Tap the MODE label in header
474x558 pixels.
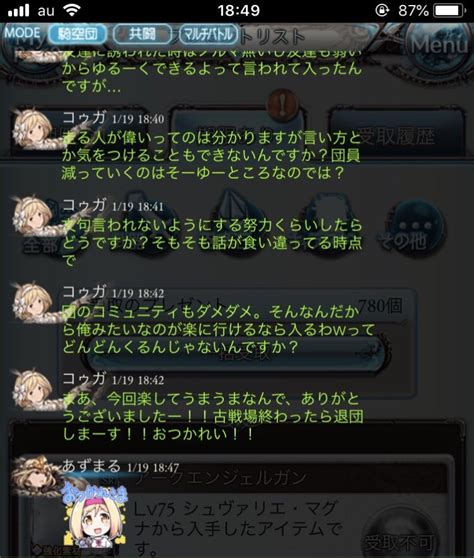[x=22, y=33]
